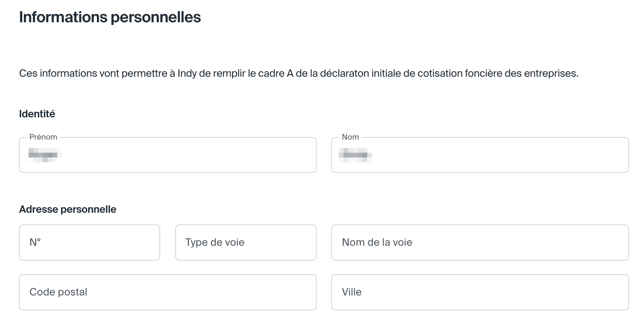Viewport: 644px width, 334px height.
Task: Click the word Indy in description
Action: [x=187, y=74]
